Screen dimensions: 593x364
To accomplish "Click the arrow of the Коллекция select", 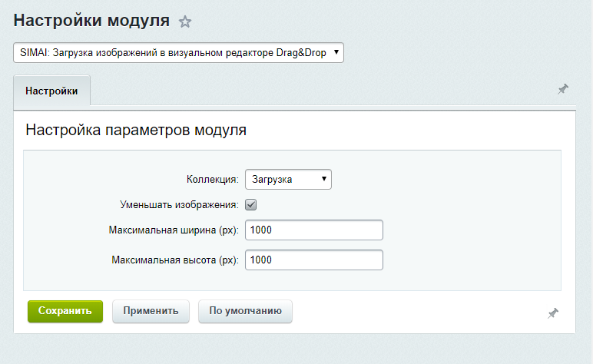I will point(324,180).
